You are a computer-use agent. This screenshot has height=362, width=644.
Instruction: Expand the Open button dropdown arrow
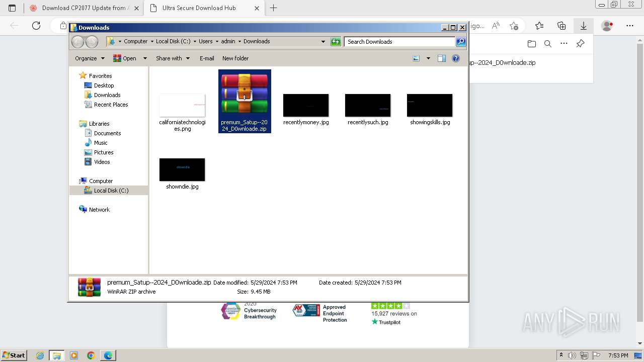[x=145, y=58]
